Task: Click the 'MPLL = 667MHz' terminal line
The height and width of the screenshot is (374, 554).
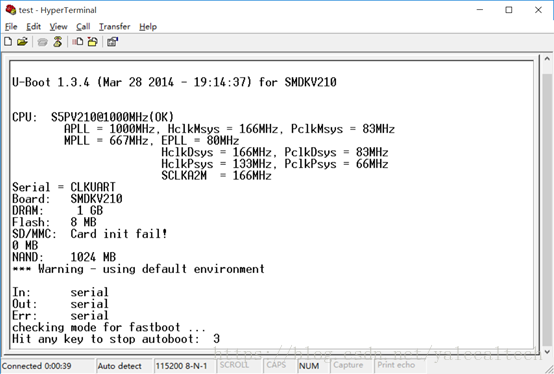Action: point(152,140)
